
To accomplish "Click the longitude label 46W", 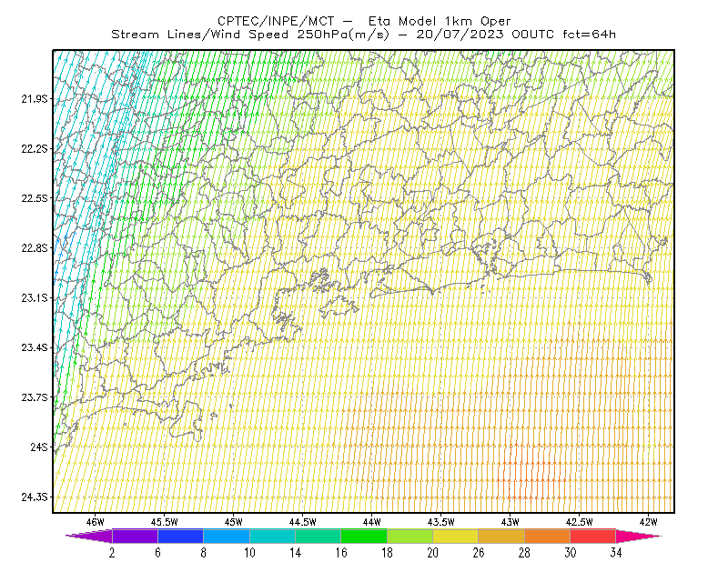I will click(x=96, y=522).
